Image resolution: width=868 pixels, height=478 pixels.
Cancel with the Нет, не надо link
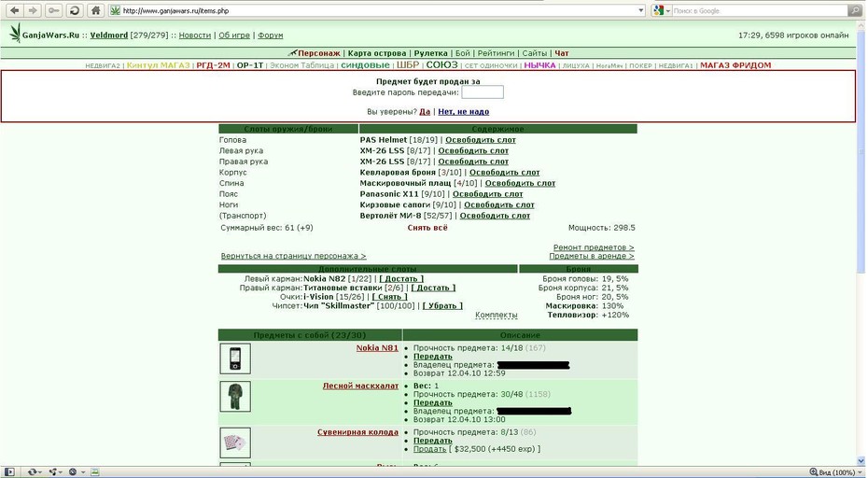(x=463, y=111)
